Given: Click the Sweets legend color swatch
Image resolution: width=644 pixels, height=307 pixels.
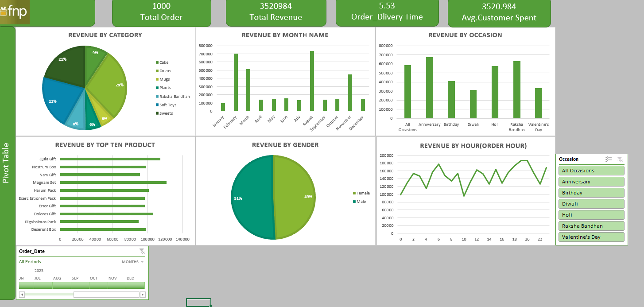Looking at the screenshot, I should click(157, 113).
